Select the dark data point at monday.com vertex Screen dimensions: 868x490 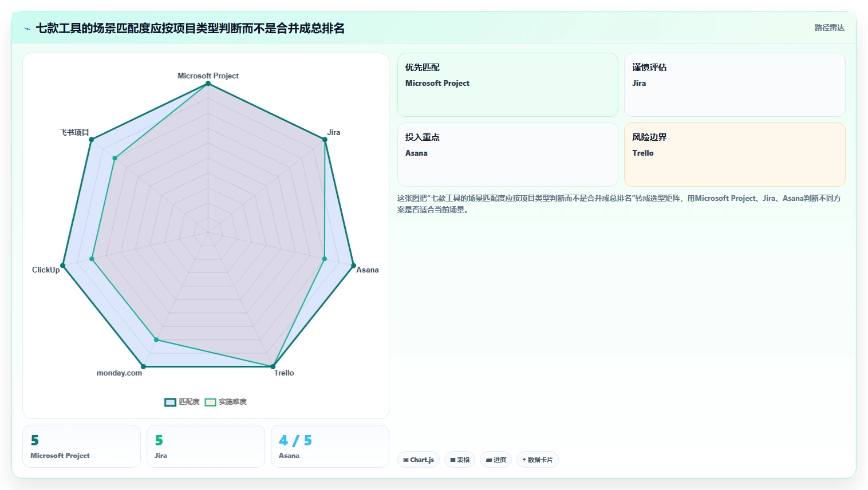click(143, 366)
